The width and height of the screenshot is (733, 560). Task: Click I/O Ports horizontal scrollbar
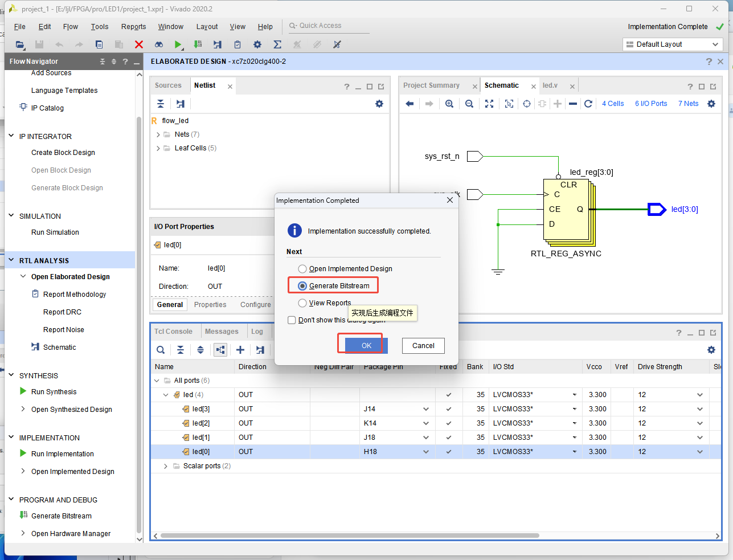point(350,536)
